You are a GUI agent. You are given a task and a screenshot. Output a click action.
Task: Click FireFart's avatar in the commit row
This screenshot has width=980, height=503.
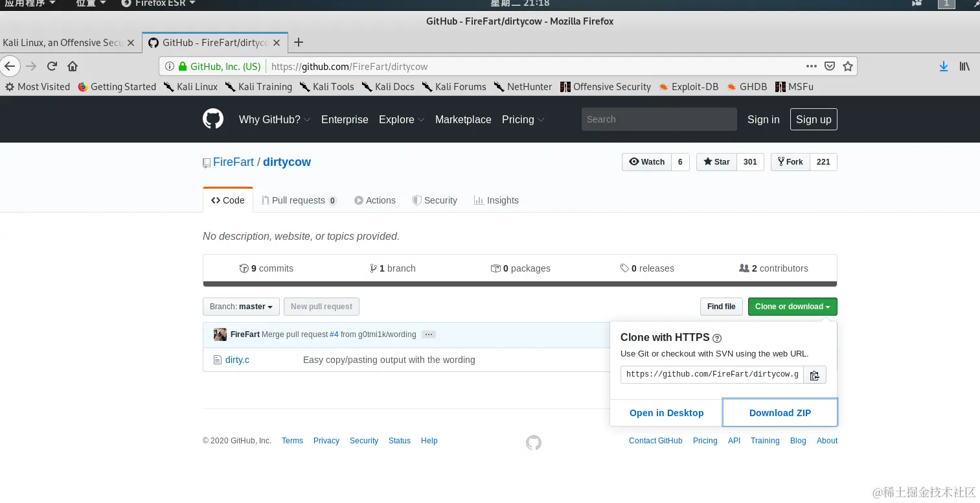(x=220, y=334)
